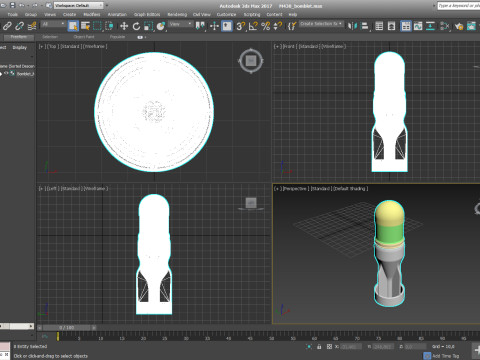Toggle the Layer Explorer icon
The width and height of the screenshot is (480, 360).
(x=391, y=26)
